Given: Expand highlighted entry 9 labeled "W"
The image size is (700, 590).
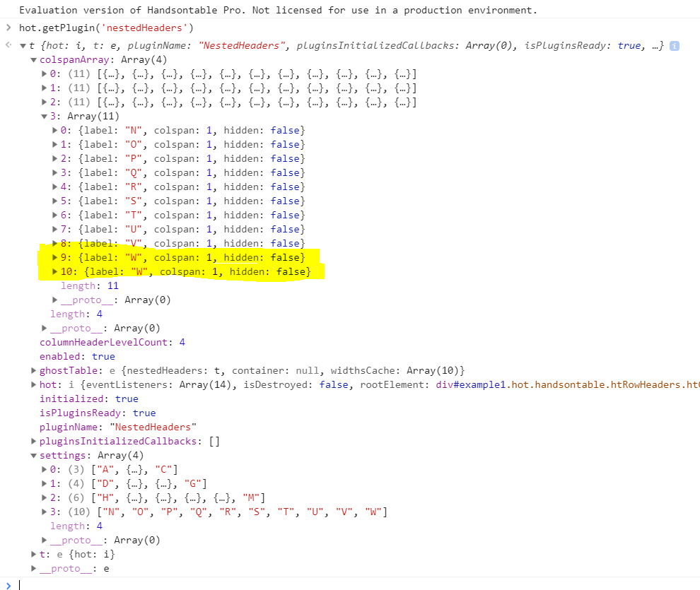Looking at the screenshot, I should point(55,257).
